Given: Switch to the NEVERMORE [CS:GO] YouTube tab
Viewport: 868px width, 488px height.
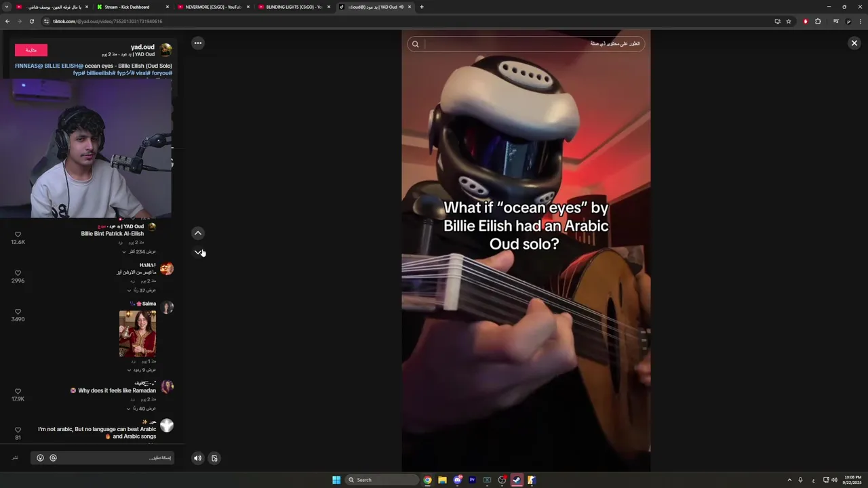Looking at the screenshot, I should 213,7.
